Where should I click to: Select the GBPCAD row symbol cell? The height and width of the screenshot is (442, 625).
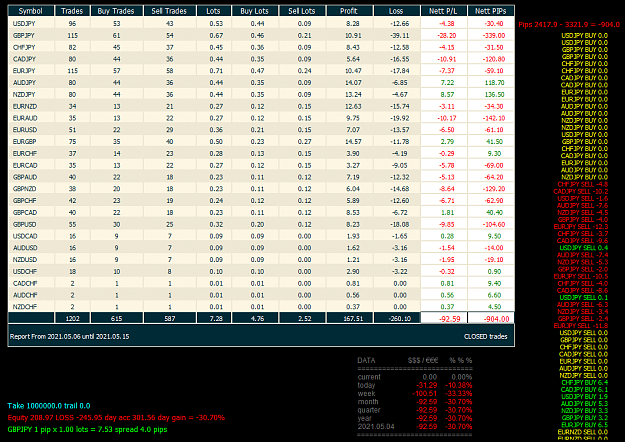31,212
